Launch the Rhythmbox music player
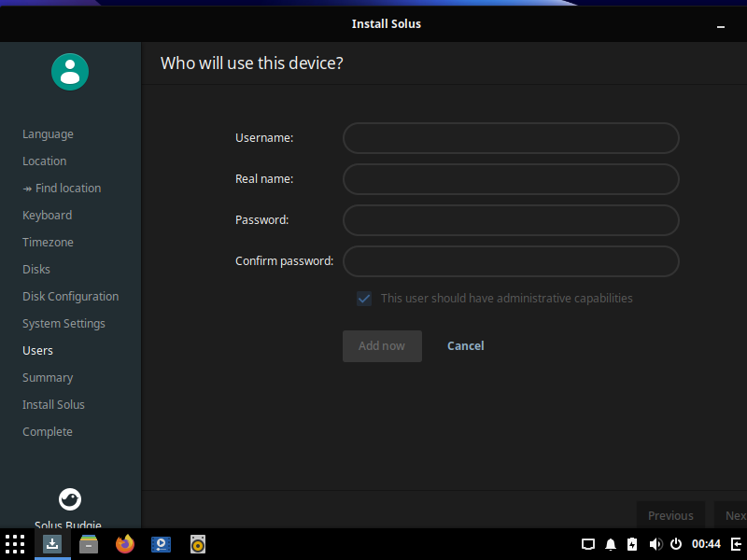This screenshot has height=560, width=747. 198,544
